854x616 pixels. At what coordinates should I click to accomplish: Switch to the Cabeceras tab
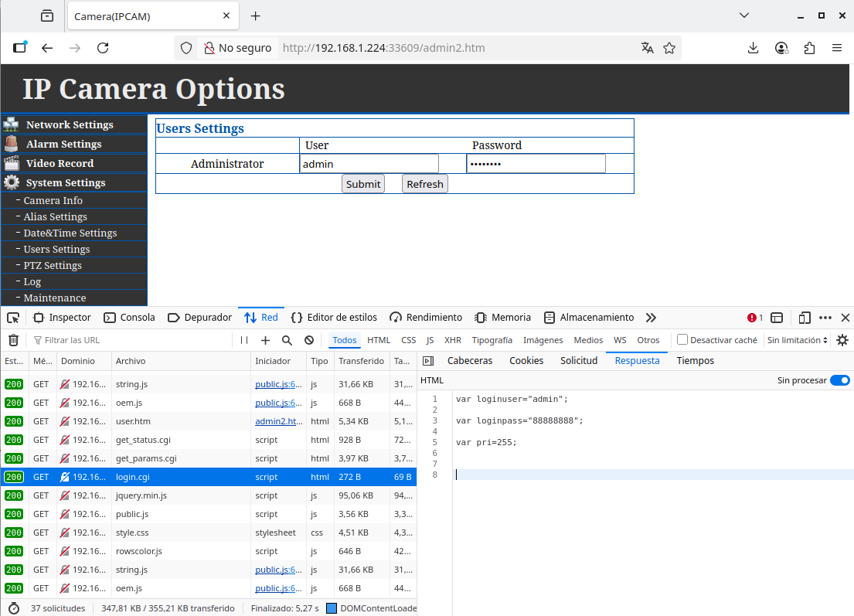470,361
